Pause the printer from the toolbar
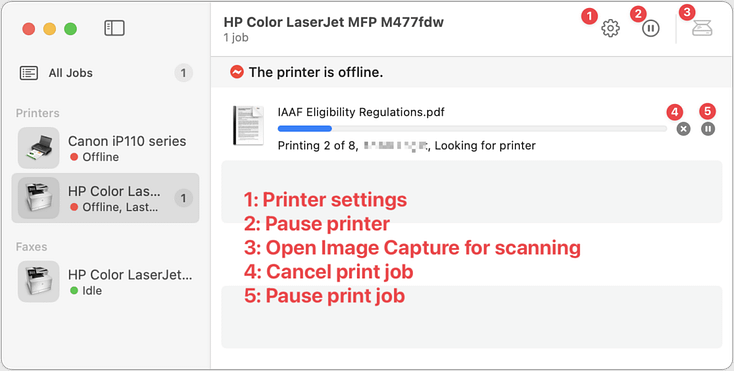 [x=650, y=29]
